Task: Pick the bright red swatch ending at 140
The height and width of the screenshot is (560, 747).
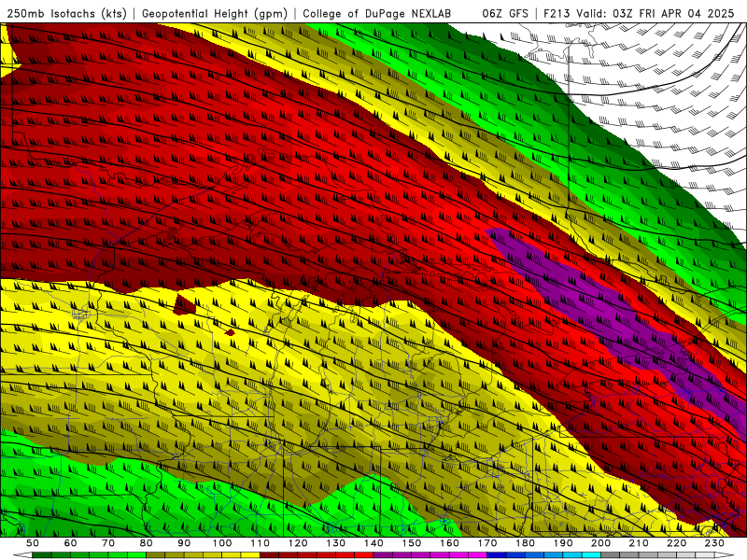Action: (x=364, y=554)
